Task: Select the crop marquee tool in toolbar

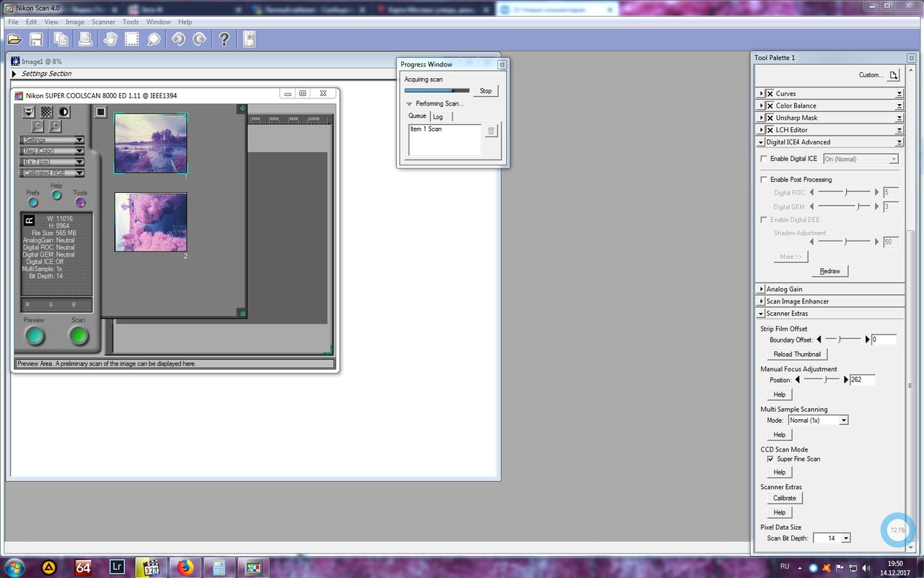Action: [131, 40]
